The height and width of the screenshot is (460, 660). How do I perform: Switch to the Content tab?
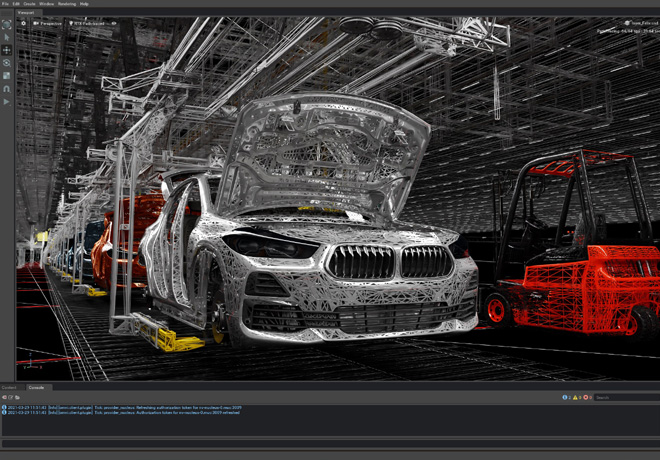[9, 387]
